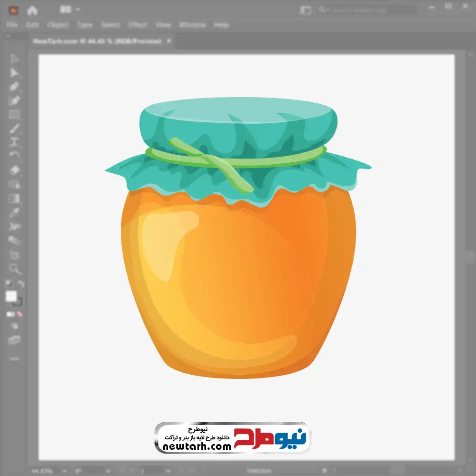Open the Object menu
Screen dimensions: 476x476
coord(57,25)
